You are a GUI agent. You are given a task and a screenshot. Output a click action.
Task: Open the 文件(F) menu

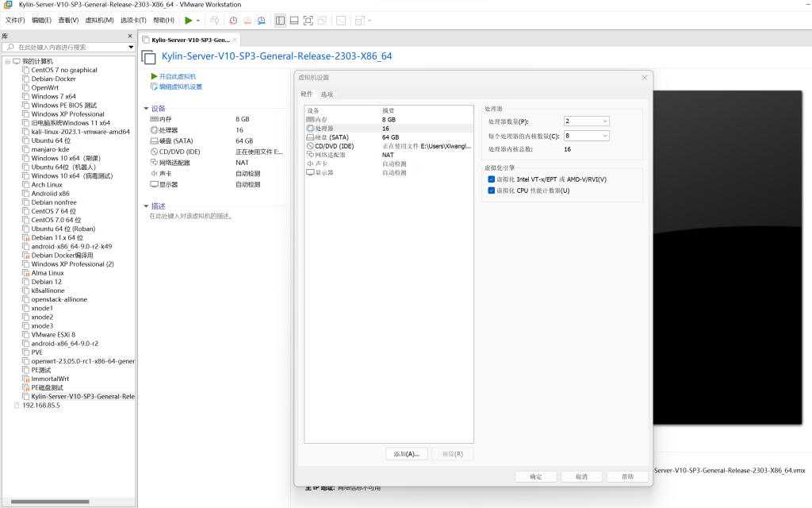[15, 20]
